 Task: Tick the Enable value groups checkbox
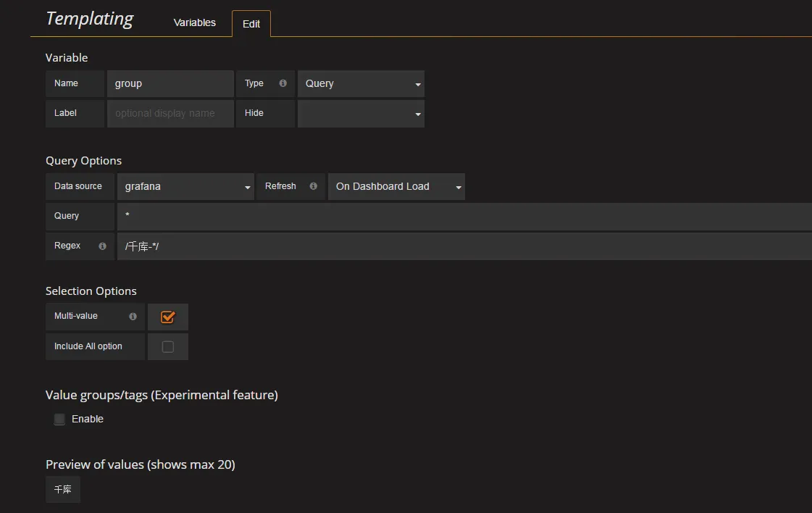59,420
